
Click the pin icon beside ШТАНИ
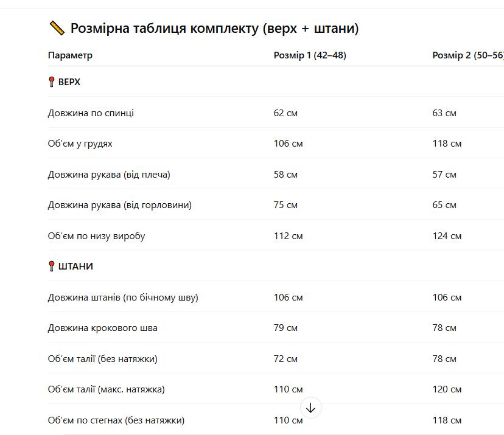click(51, 266)
